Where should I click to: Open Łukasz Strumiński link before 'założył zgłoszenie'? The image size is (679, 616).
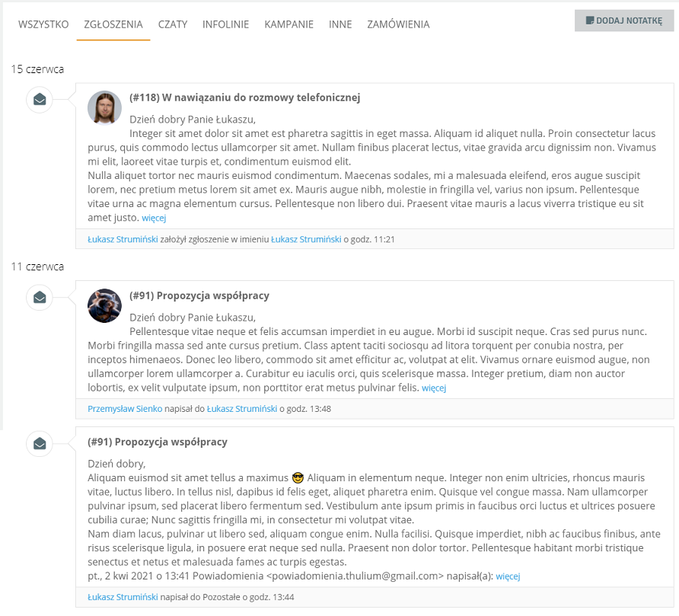pyautogui.click(x=123, y=240)
